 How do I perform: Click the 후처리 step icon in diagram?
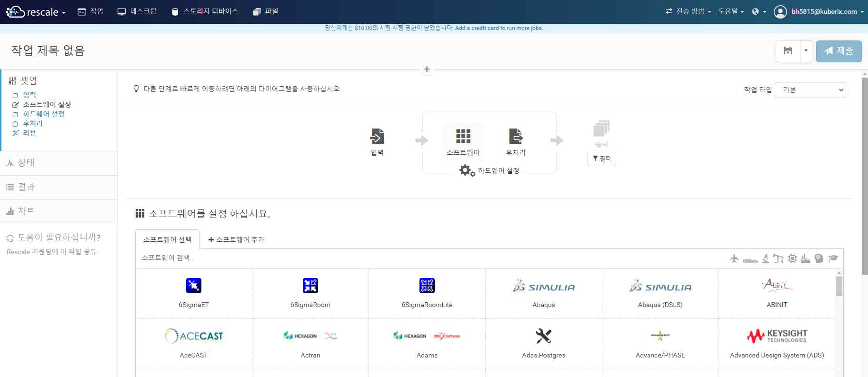pos(516,136)
